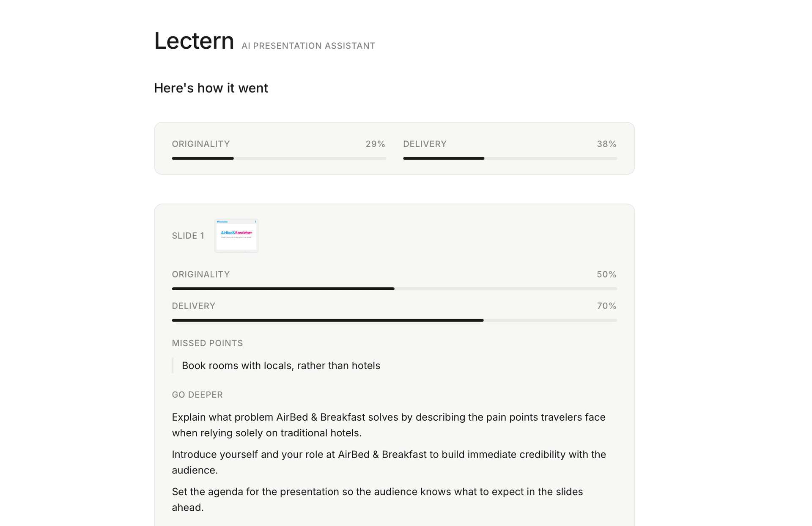Click Slide 1's Originality progress bar
This screenshot has height=526, width=812.
[x=394, y=288]
